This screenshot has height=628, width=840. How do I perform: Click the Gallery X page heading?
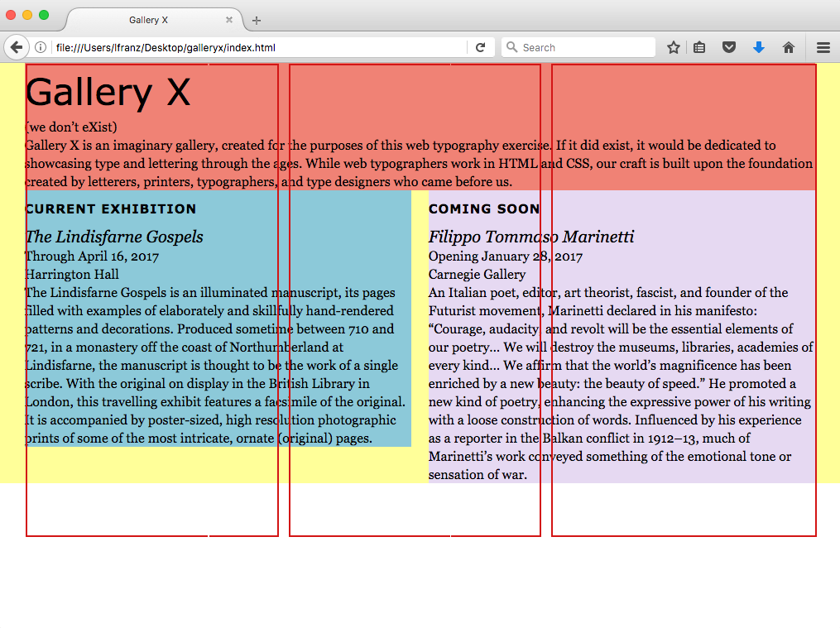(x=108, y=92)
